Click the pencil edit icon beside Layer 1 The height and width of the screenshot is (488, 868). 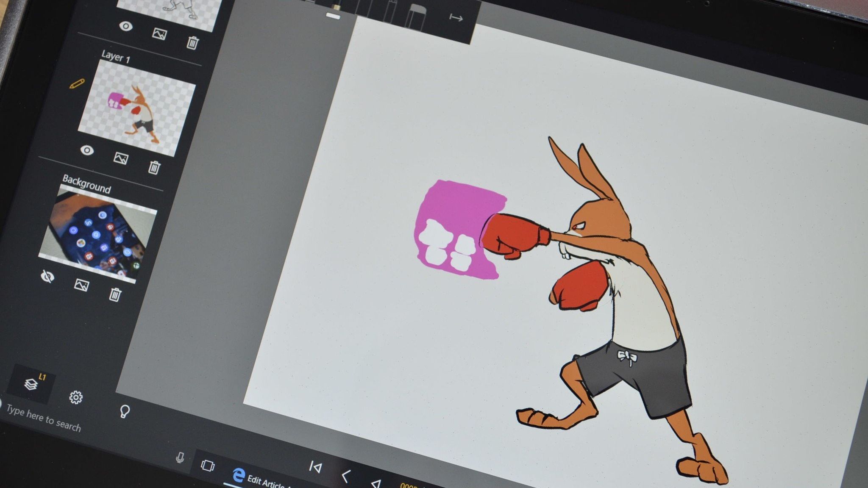(77, 84)
